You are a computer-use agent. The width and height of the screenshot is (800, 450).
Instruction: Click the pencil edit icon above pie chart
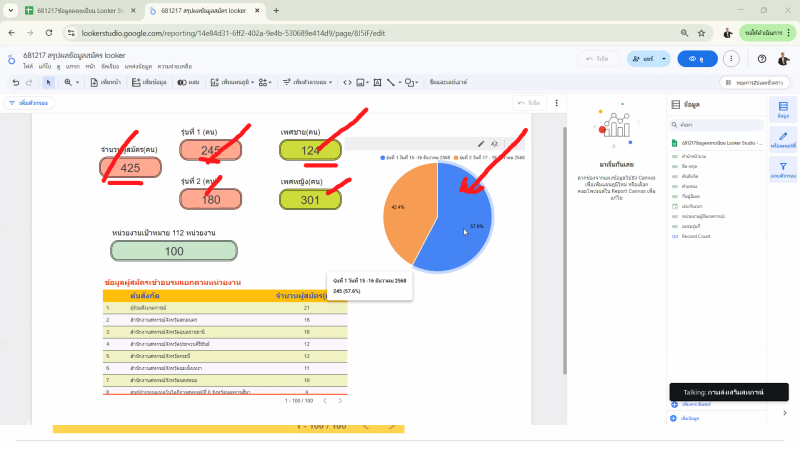(x=481, y=144)
